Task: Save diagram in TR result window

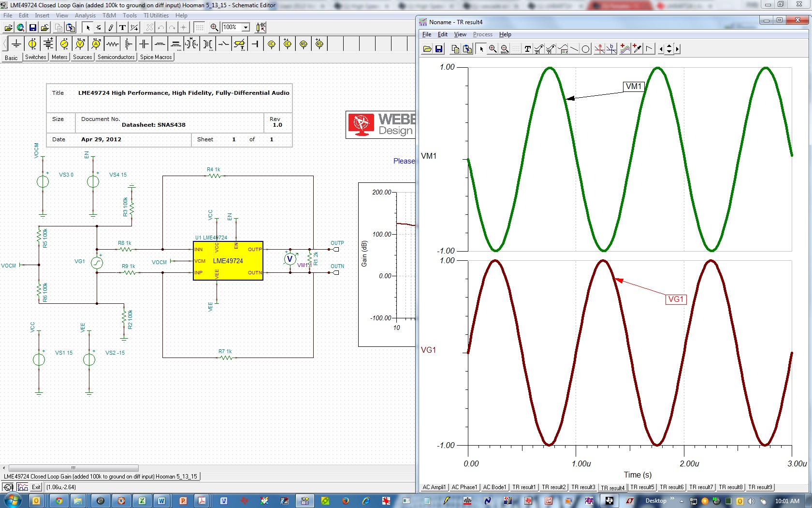Action: (439, 49)
